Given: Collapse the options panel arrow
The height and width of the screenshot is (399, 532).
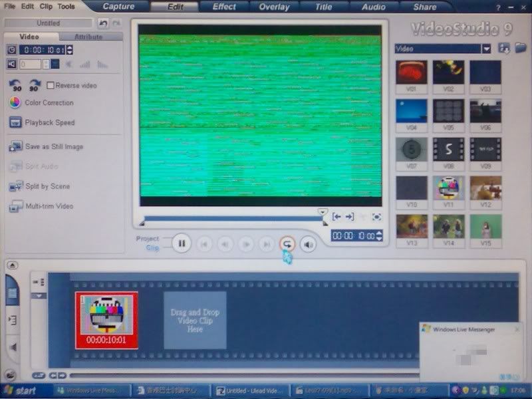Looking at the screenshot, I should (12, 265).
